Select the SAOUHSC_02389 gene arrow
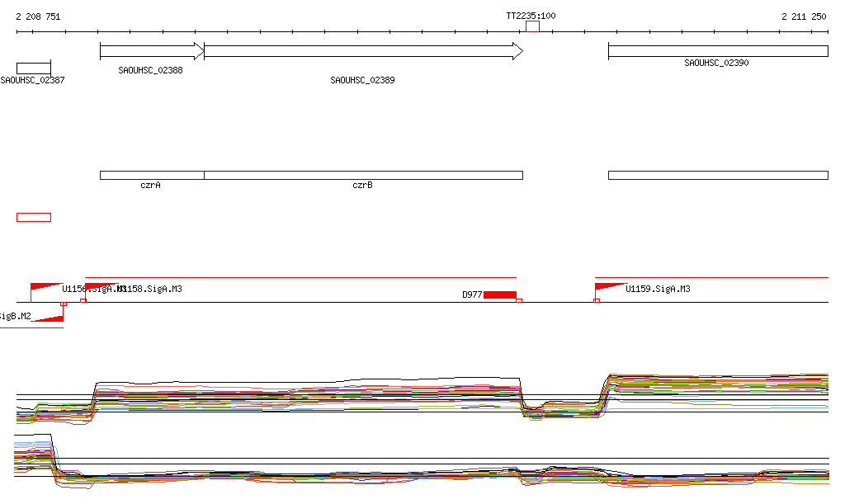Image resolution: width=845 pixels, height=504 pixels. [363, 52]
